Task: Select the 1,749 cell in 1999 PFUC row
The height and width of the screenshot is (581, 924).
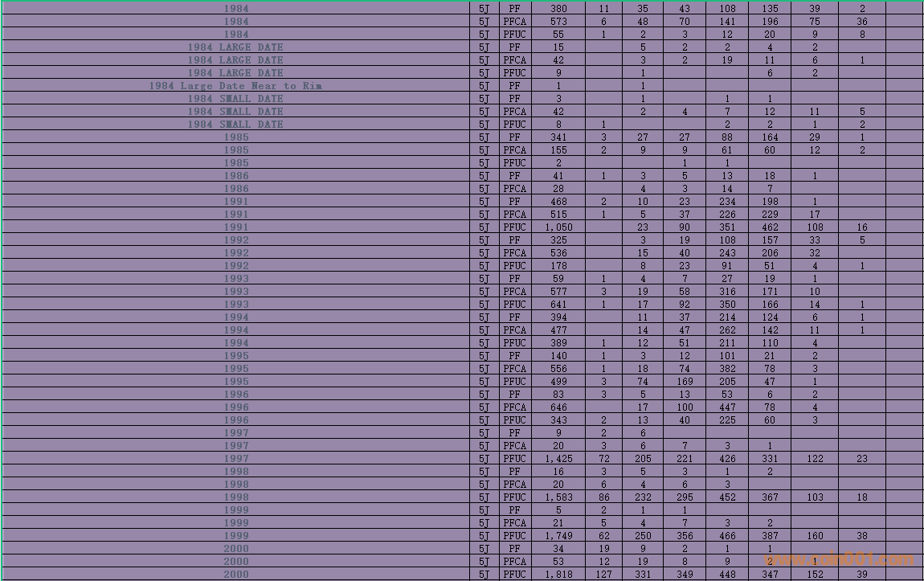Action: pos(558,536)
